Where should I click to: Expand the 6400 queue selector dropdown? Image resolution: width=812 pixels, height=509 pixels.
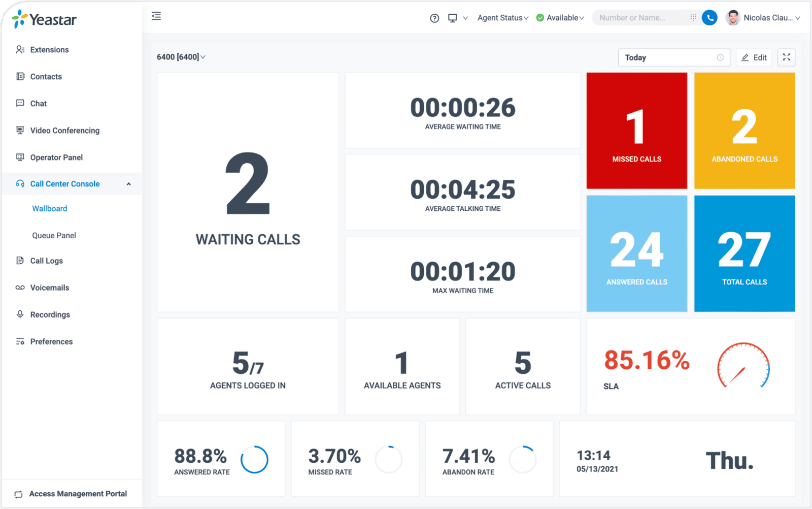click(x=181, y=57)
